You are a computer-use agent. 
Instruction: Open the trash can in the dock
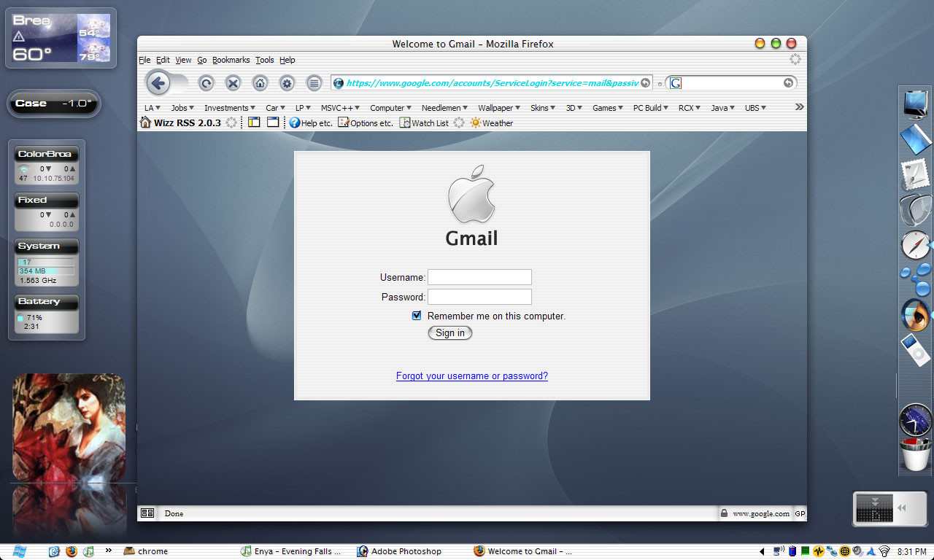click(916, 456)
